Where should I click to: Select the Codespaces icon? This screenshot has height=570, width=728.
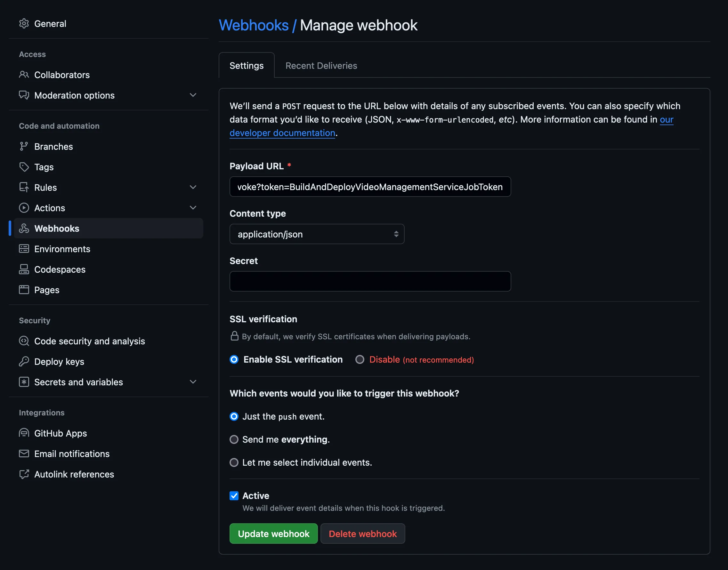(24, 269)
